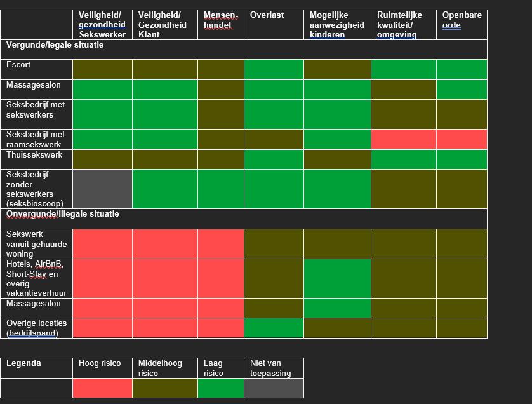
Task: Click the Mensenhandel column header
Action: (220, 20)
